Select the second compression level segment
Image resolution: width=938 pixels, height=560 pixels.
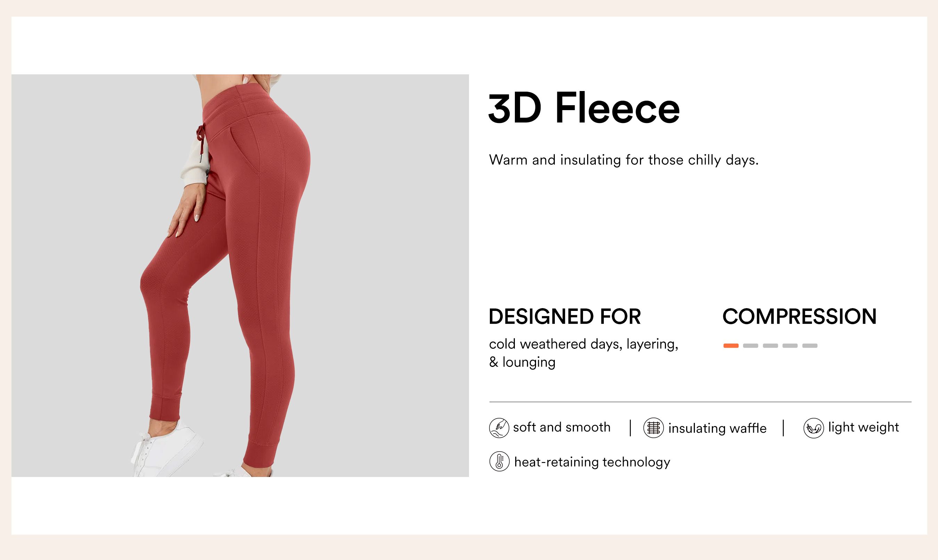tap(750, 346)
